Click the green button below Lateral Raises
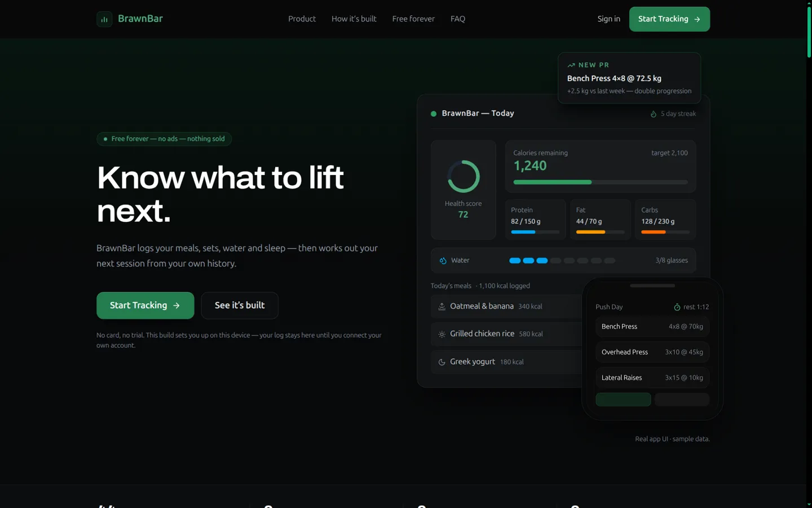 click(623, 400)
